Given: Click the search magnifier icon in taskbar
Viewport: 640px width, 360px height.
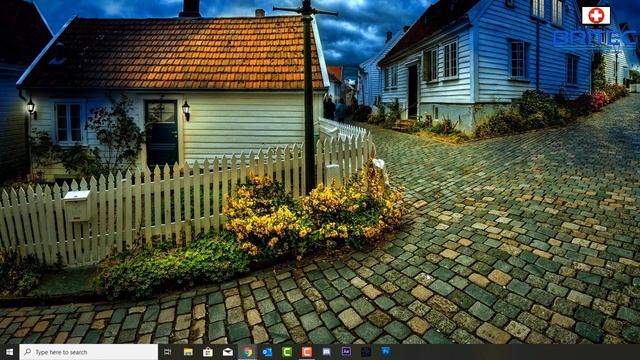Looking at the screenshot, I should click(x=28, y=352).
